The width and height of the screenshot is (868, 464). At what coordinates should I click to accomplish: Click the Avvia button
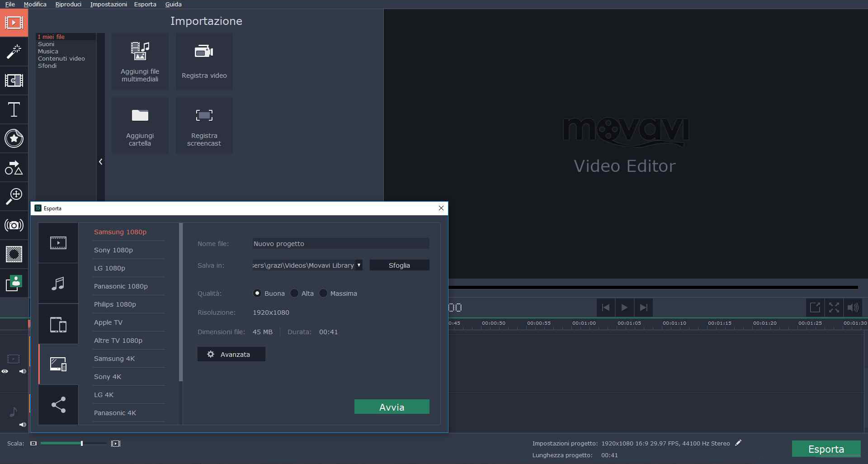click(x=392, y=407)
